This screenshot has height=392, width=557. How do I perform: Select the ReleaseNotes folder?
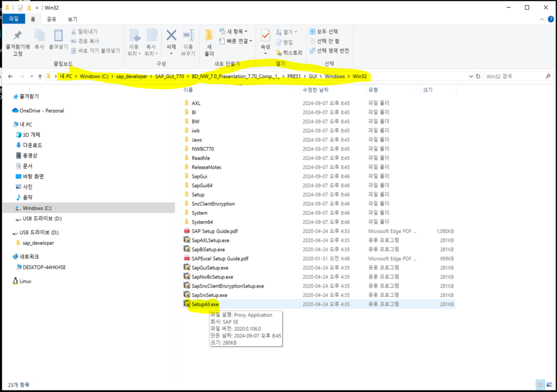(202, 167)
